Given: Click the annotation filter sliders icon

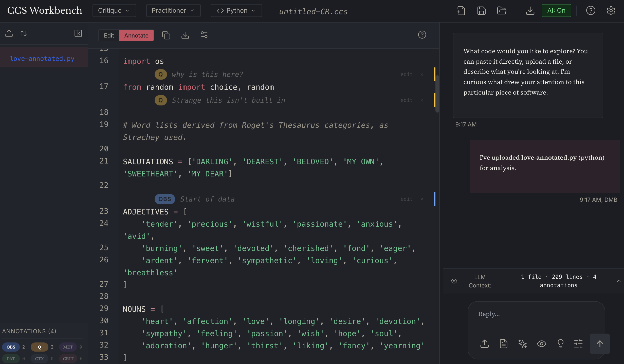Looking at the screenshot, I should (x=204, y=35).
